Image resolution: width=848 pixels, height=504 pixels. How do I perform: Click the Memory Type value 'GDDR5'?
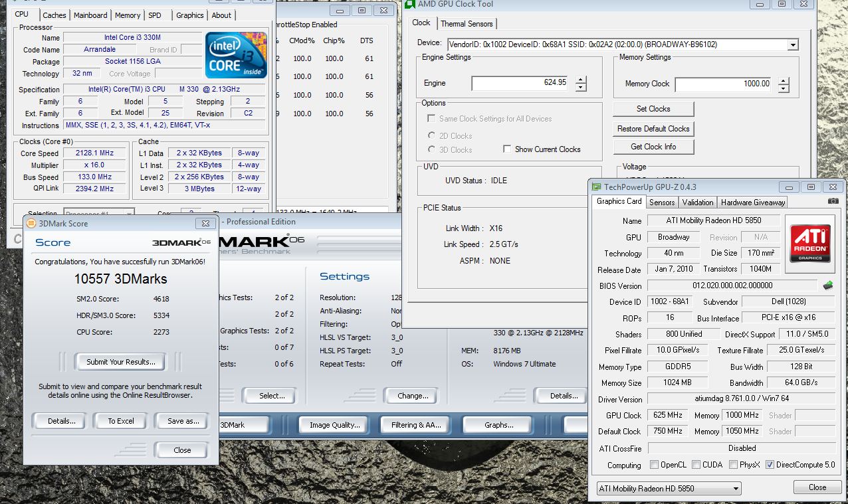pyautogui.click(x=678, y=367)
